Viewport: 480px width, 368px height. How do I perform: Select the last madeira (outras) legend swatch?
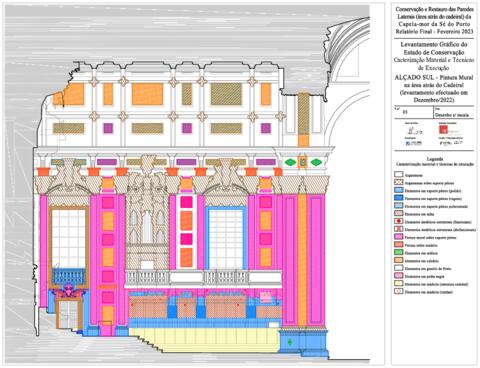click(x=399, y=291)
